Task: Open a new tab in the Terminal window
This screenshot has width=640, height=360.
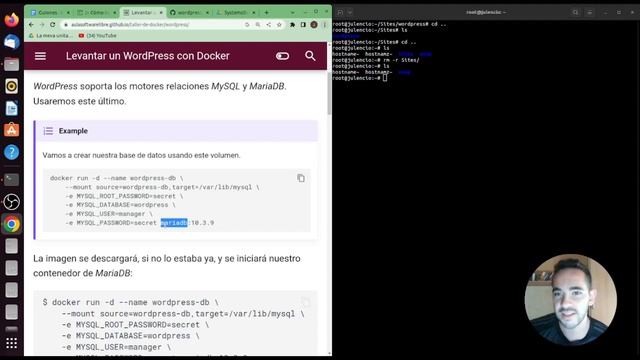Action: (340, 12)
